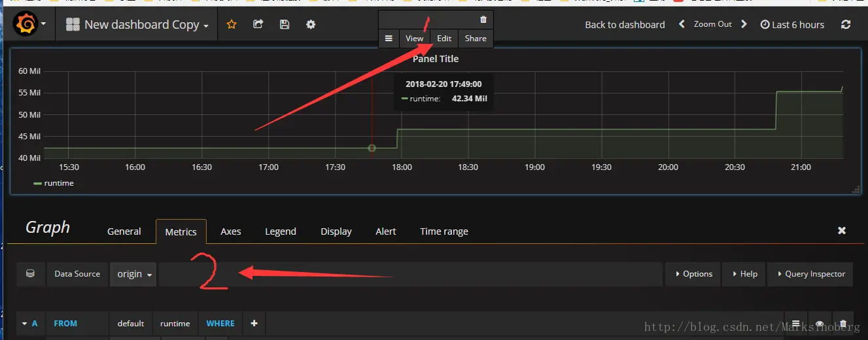
Task: Shift time range backward with left chevron
Action: click(682, 24)
